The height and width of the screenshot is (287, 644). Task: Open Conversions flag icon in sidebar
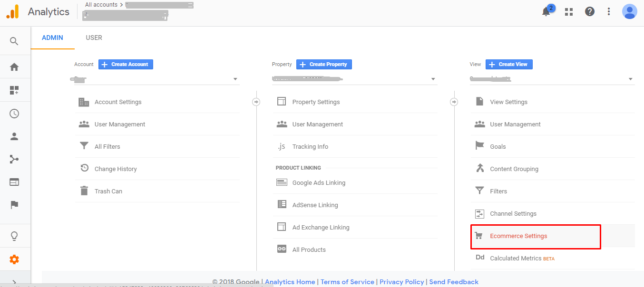pyautogui.click(x=14, y=205)
